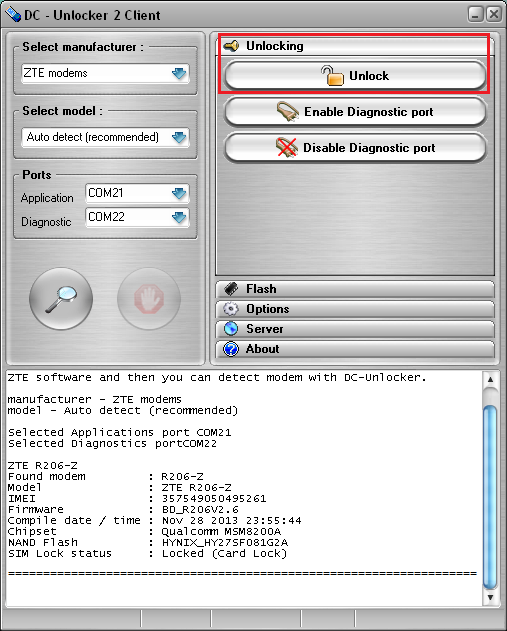Click the Found modem value R206-Z
507x631 pixels.
[182, 476]
